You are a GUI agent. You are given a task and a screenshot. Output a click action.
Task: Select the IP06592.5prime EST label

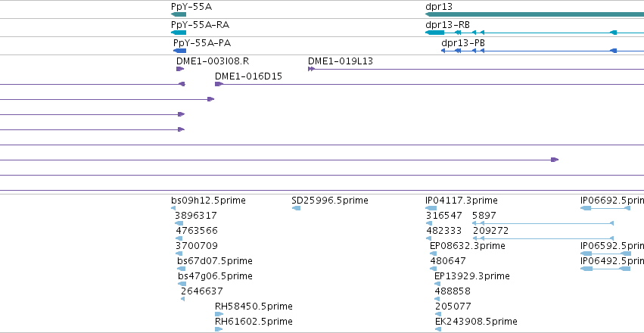point(612,246)
